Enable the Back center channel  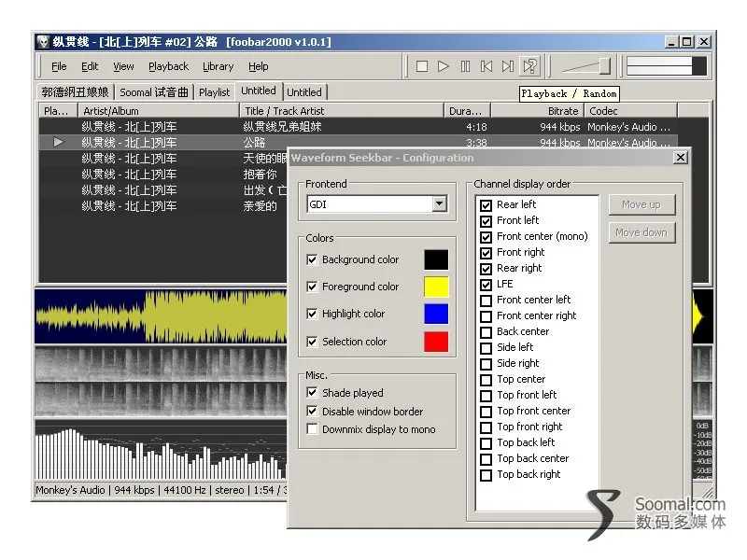coord(486,332)
